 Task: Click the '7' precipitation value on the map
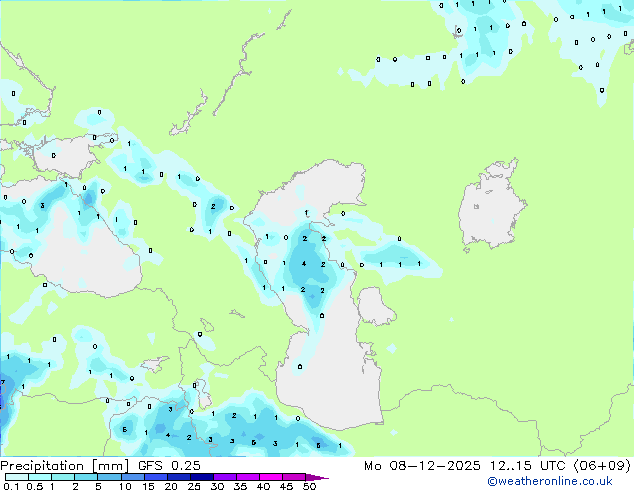pyautogui.click(x=3, y=382)
